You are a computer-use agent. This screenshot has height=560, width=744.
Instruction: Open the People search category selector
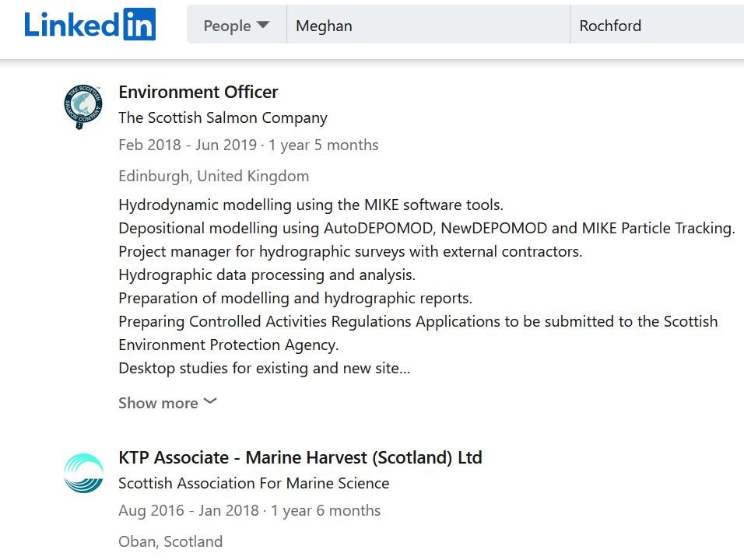tap(236, 24)
